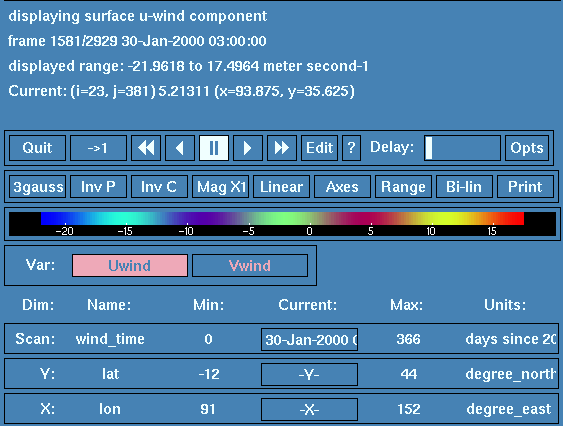Step back one frame with left arrow
Image resolution: width=563 pixels, height=426 pixels.
point(180,148)
